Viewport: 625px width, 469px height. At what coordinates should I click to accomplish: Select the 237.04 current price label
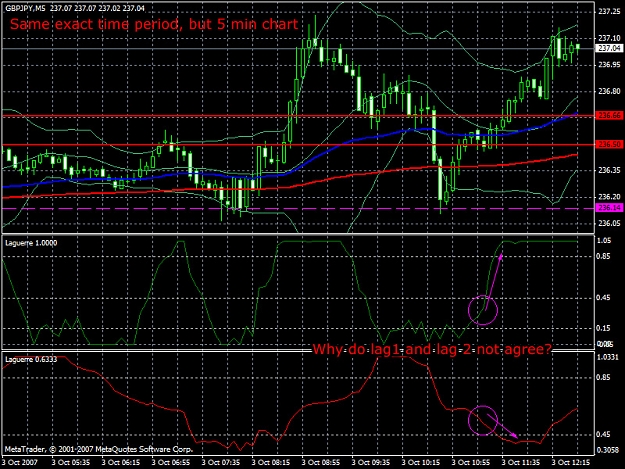tap(609, 48)
